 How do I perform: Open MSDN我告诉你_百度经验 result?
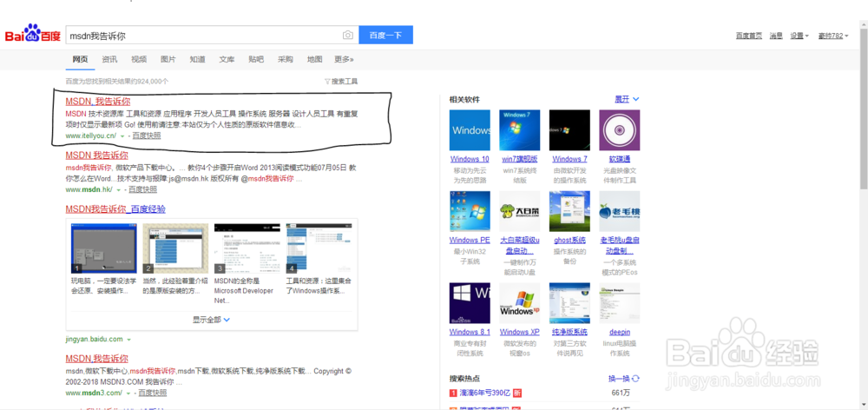[x=115, y=208]
